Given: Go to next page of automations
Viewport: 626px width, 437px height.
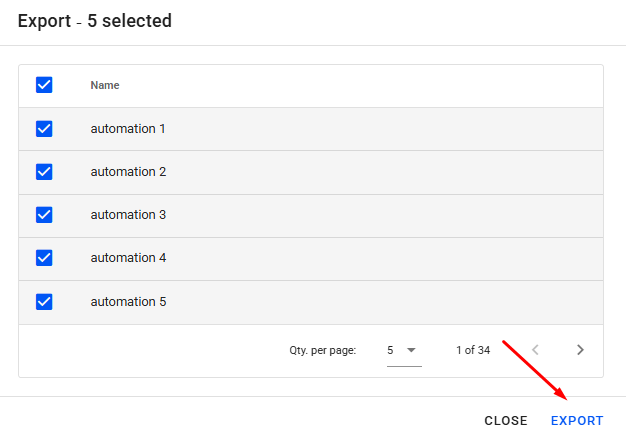Looking at the screenshot, I should tap(580, 350).
